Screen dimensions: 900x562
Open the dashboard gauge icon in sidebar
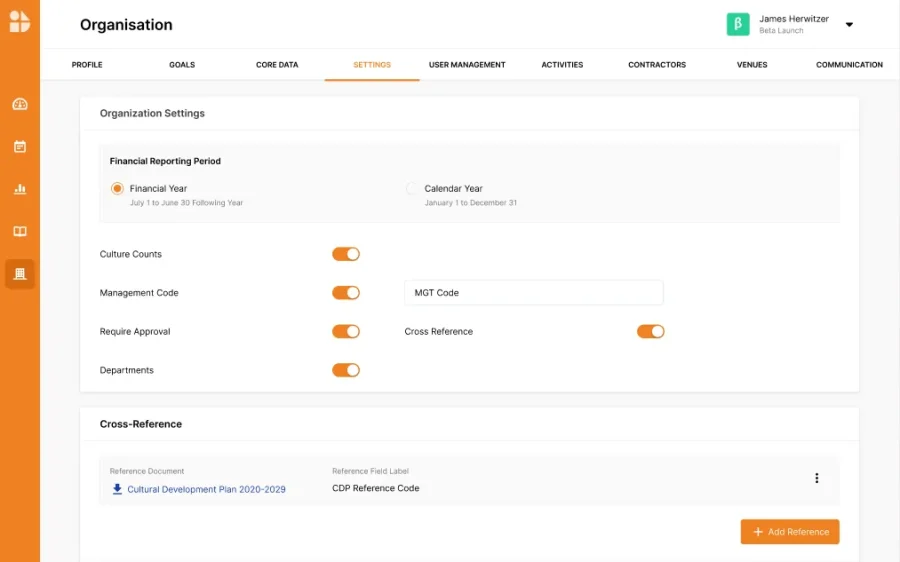point(20,104)
